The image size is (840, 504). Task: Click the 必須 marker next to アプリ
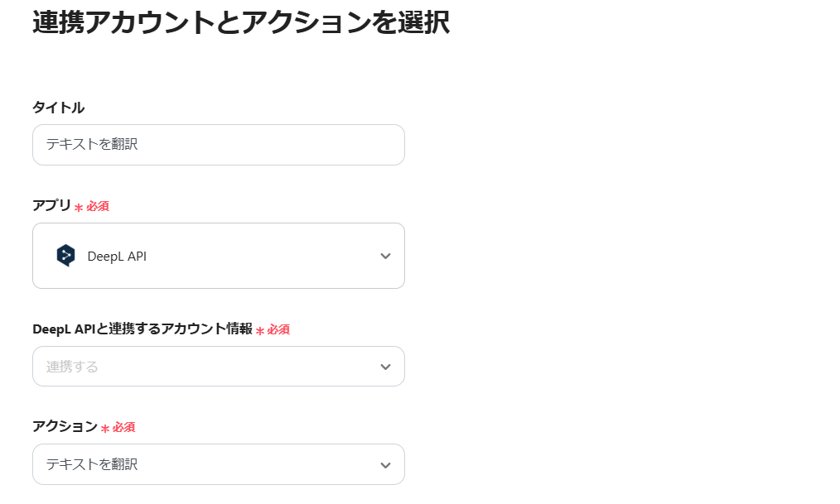point(98,206)
